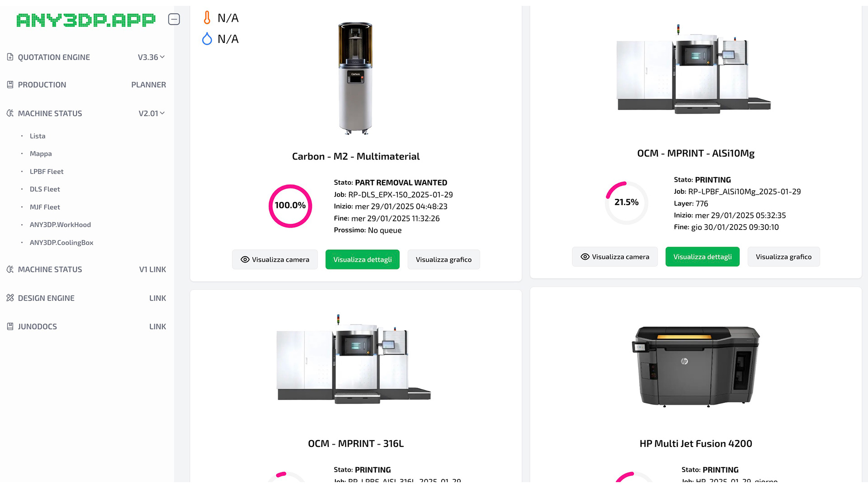The width and height of the screenshot is (868, 488).
Task: Select the Mappa submenu item
Action: pyautogui.click(x=41, y=154)
